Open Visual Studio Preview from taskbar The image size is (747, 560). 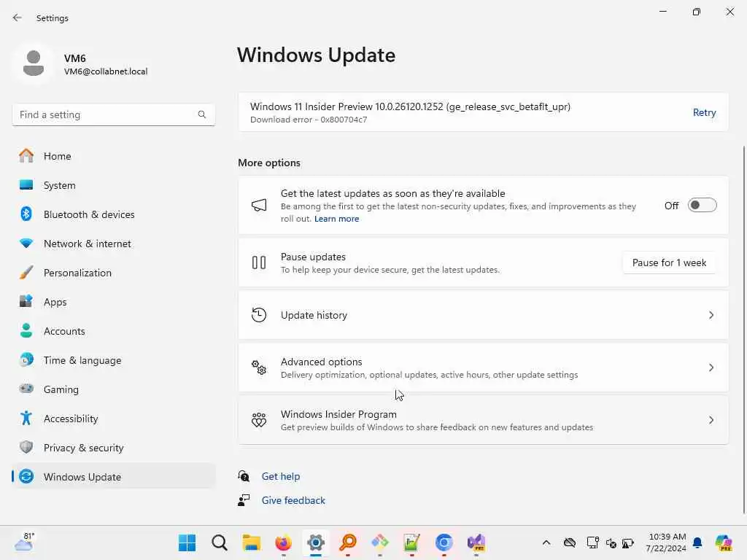(476, 542)
